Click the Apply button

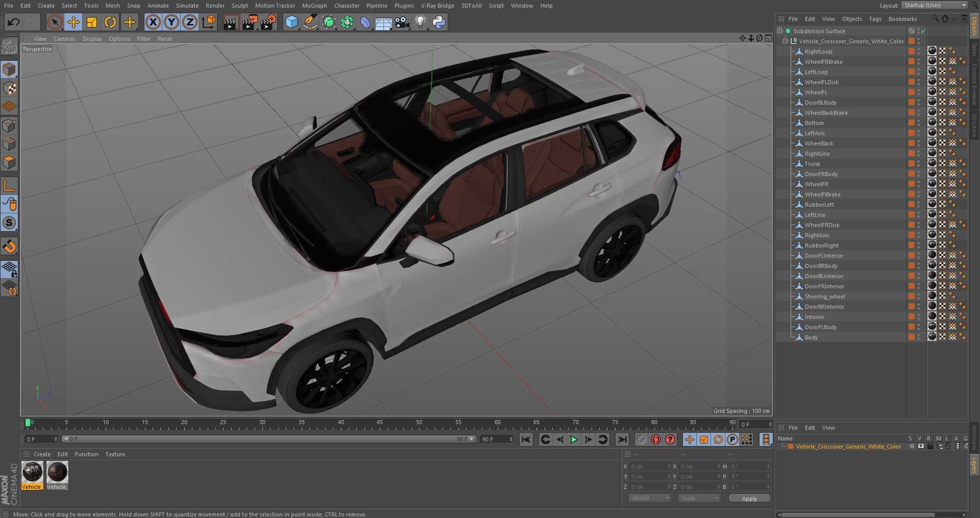749,499
